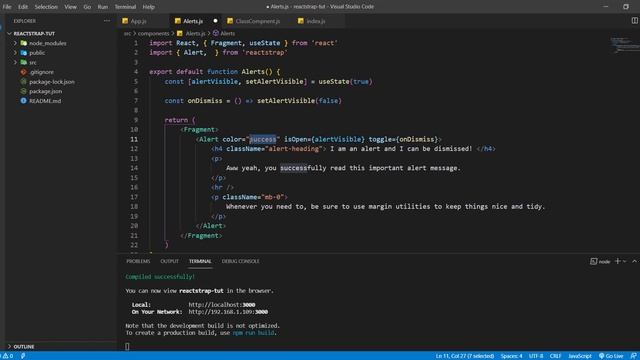This screenshot has width=640, height=360.
Task: Open Explorer more actions ellipsis
Action: 107,21
